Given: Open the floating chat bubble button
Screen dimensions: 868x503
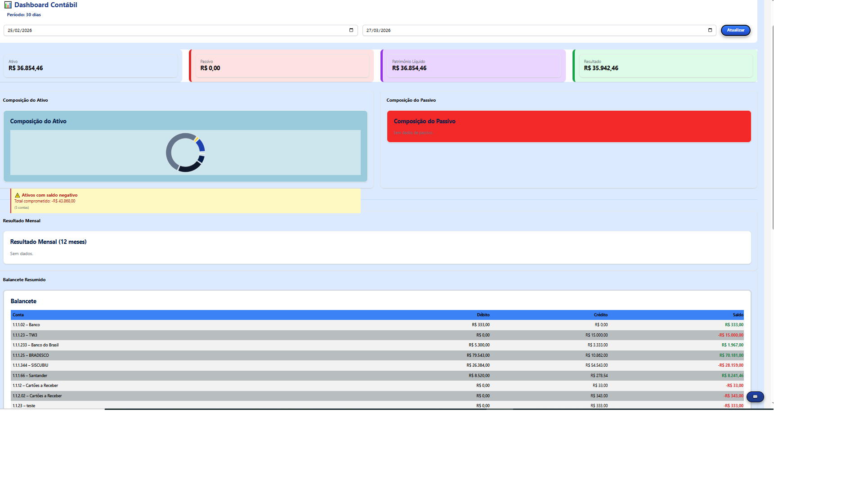Looking at the screenshot, I should click(x=755, y=397).
